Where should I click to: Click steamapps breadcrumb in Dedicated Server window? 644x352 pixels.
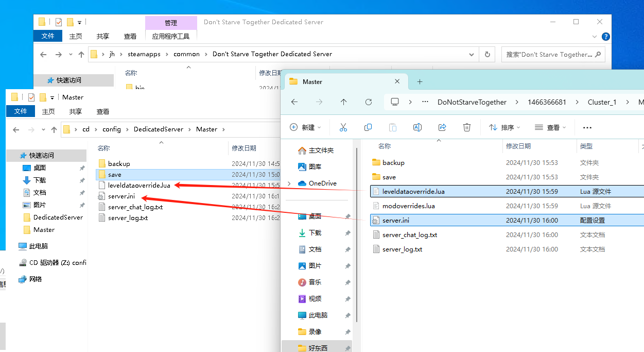[x=144, y=54]
